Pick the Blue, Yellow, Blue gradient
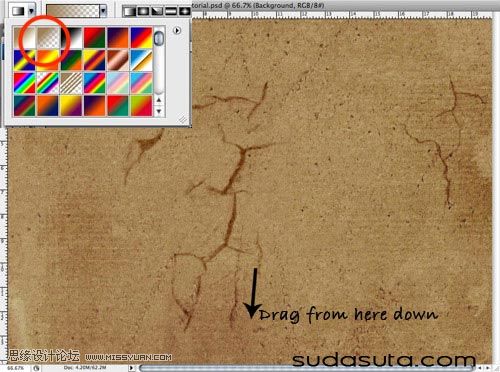 [24, 60]
